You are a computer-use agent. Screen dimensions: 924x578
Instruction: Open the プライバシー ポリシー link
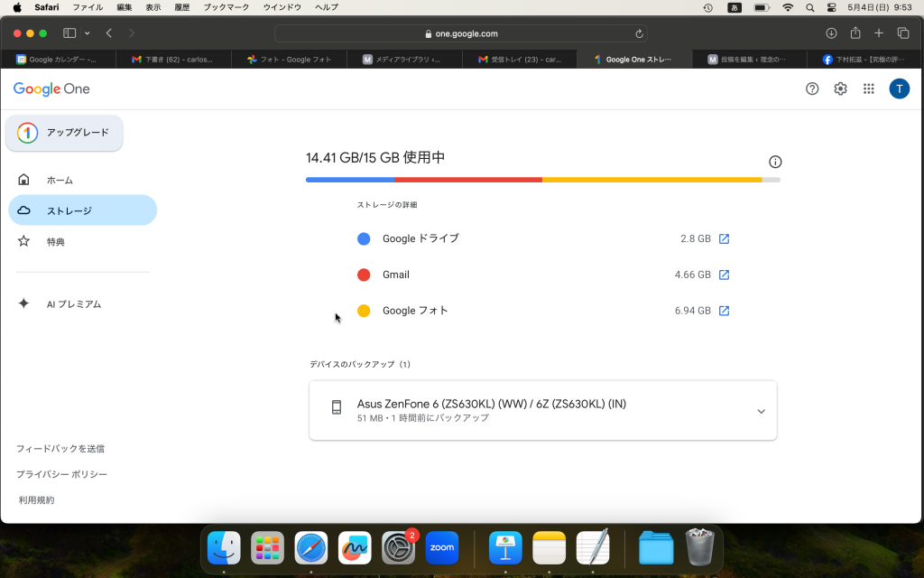pyautogui.click(x=61, y=474)
